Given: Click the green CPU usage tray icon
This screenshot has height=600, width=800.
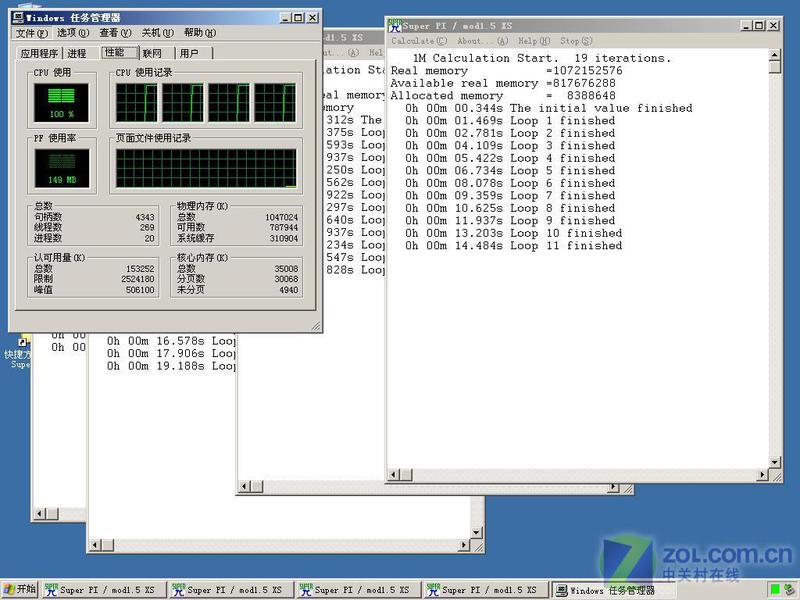Looking at the screenshot, I should (776, 590).
